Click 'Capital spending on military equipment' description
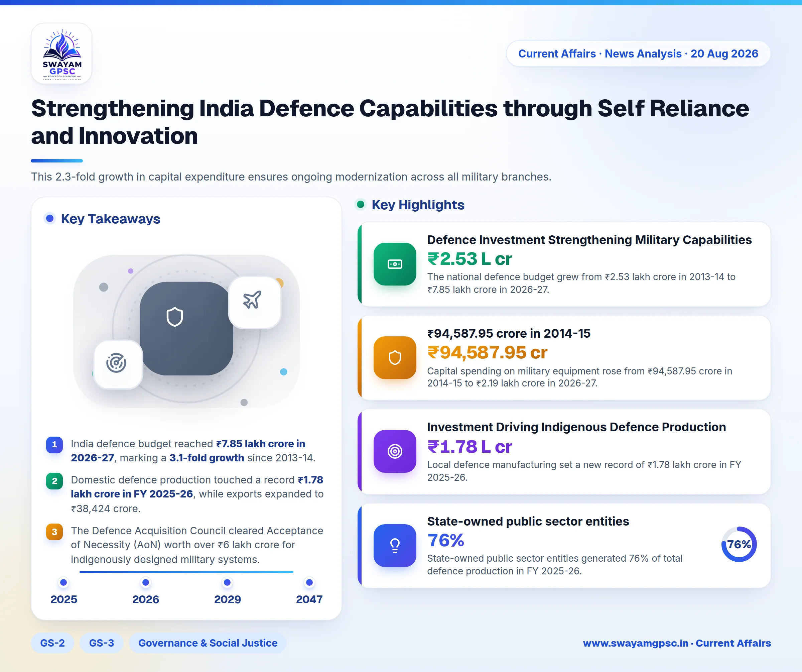Screen dimensions: 802x672 [x=579, y=377]
